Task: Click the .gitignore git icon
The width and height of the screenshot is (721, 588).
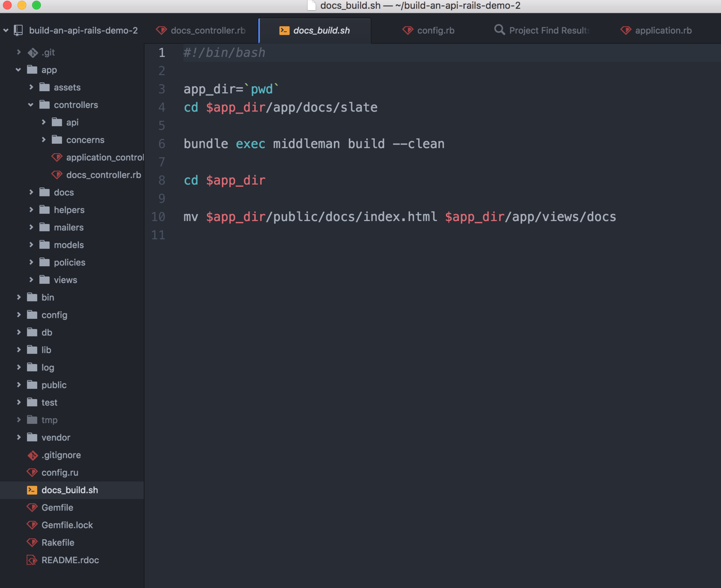Action: pyautogui.click(x=33, y=455)
